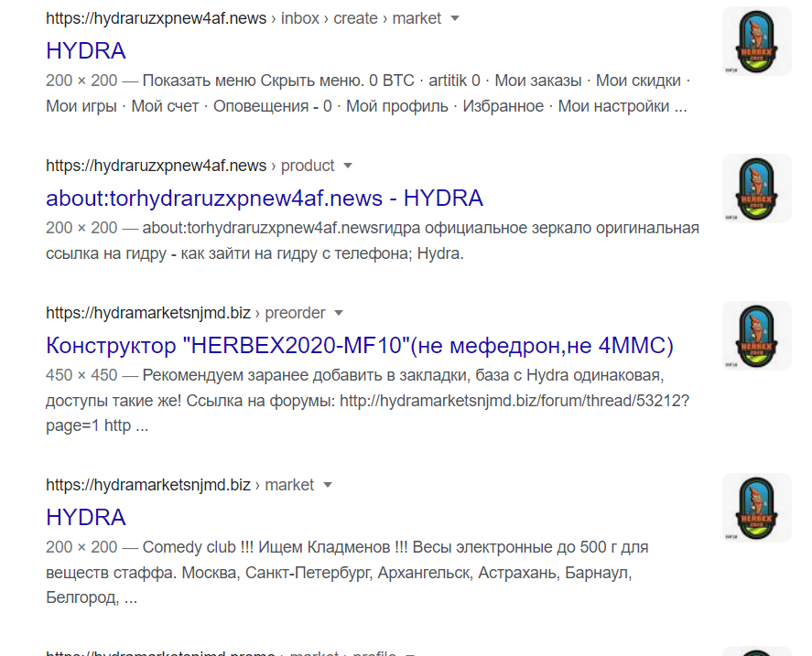Click the thumbnail of the fourth HYDRA result

(756, 508)
